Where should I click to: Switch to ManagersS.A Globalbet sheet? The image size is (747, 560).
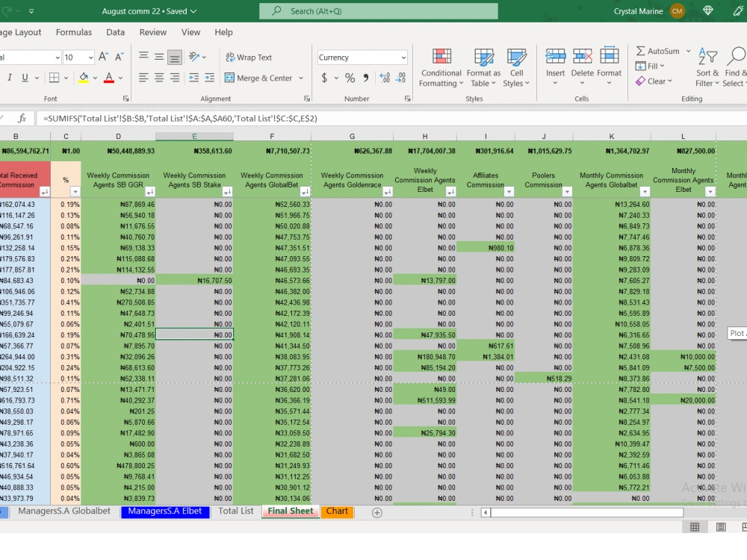pyautogui.click(x=64, y=511)
